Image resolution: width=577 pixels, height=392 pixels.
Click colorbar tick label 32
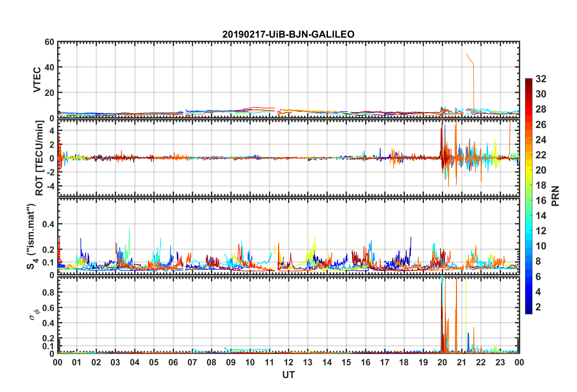(541, 79)
